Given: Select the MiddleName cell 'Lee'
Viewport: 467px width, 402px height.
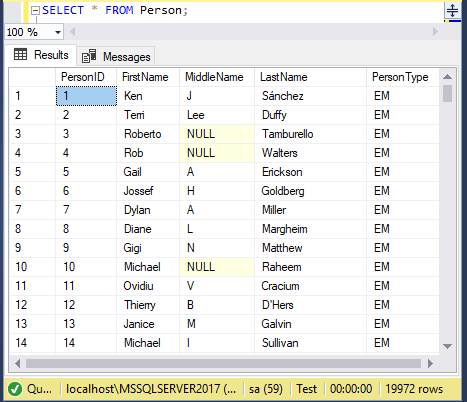Looking at the screenshot, I should point(217,115).
